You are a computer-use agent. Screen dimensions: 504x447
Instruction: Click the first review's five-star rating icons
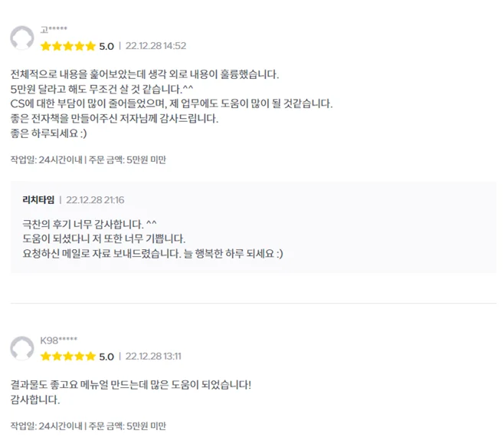coord(68,46)
